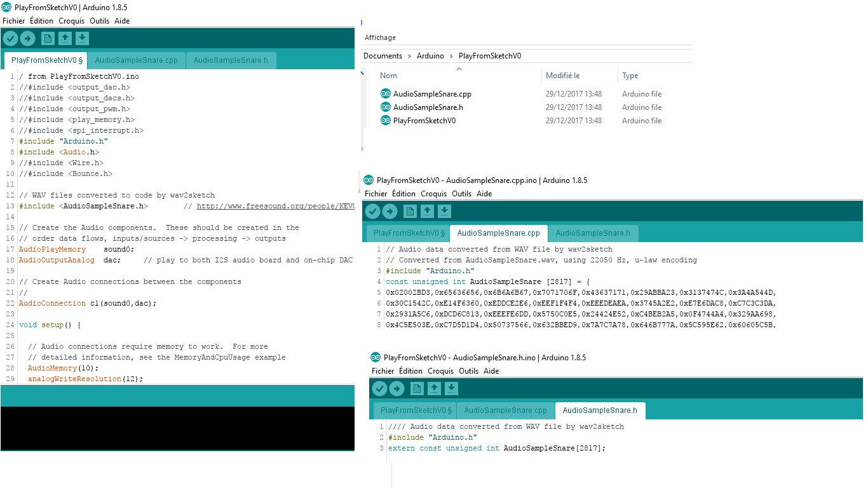Click the analogWriteResolution(12); code line
Image resolution: width=868 pixels, height=488 pixels.
pyautogui.click(x=85, y=379)
